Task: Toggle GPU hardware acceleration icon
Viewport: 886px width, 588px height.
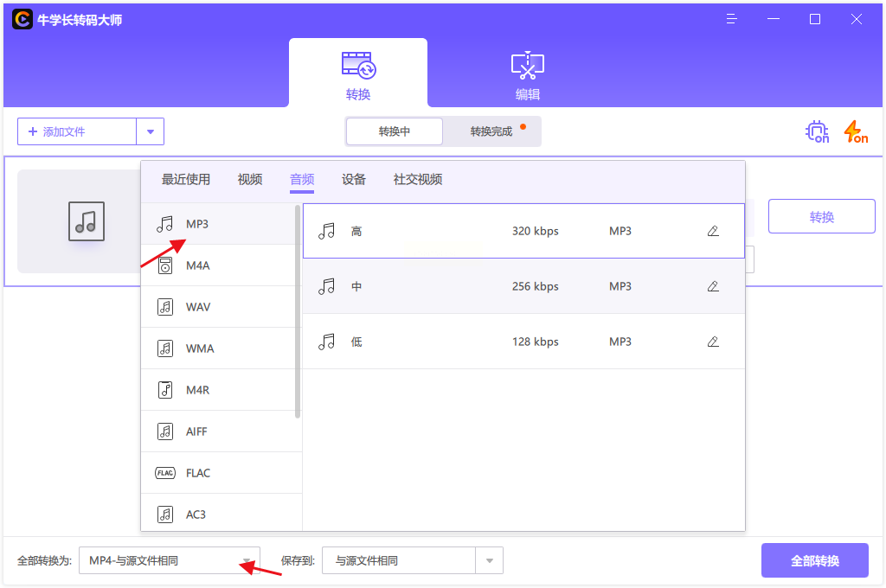Action: pyautogui.click(x=817, y=131)
